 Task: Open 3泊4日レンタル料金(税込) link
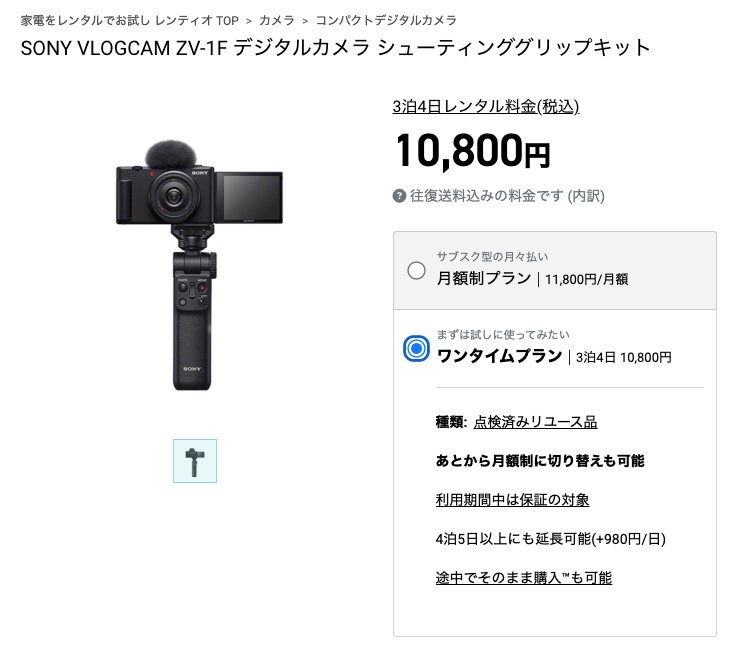coord(486,107)
